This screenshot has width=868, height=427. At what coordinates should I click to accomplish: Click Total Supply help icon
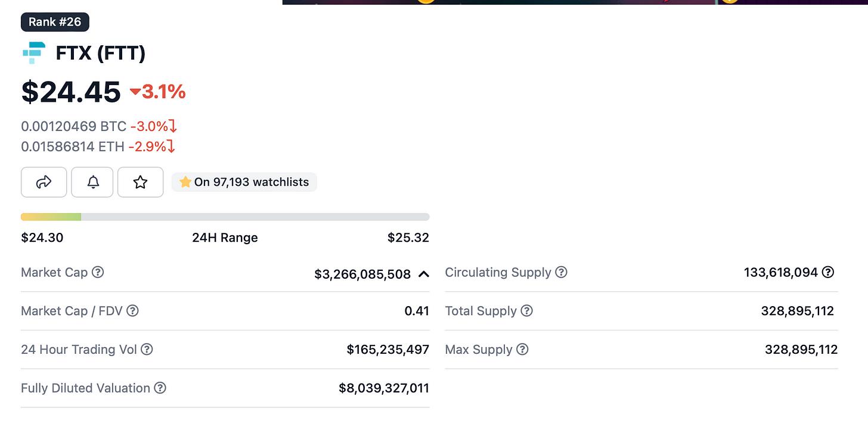click(x=526, y=311)
